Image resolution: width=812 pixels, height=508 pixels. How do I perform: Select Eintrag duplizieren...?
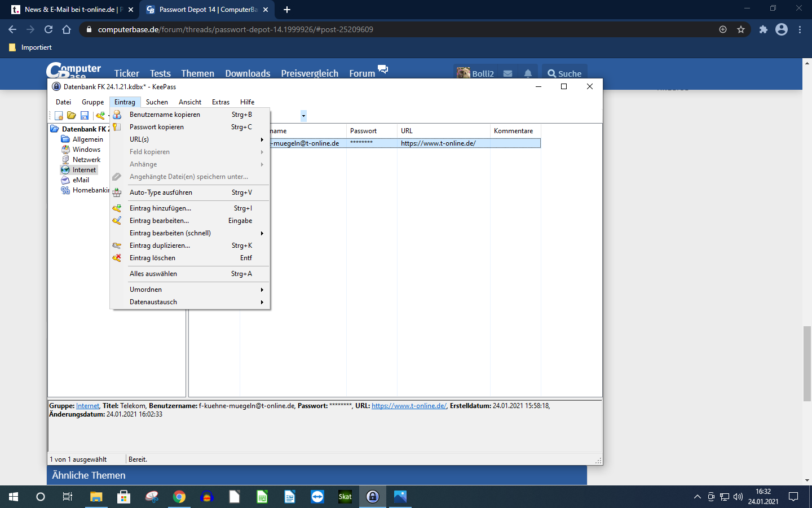pos(191,246)
